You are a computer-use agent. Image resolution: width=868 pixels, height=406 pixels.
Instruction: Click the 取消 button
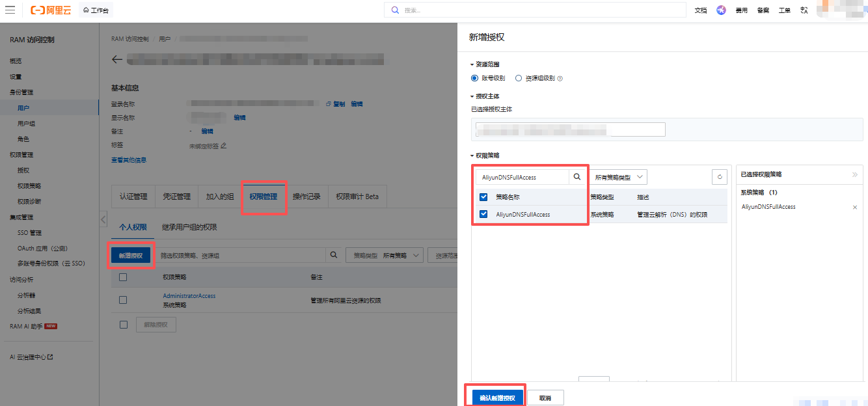click(545, 398)
